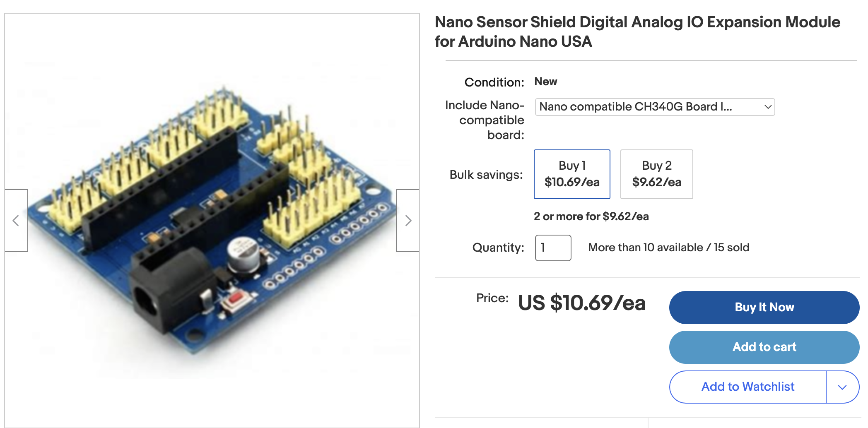Advance to the next product image
This screenshot has height=428, width=868.
(408, 221)
